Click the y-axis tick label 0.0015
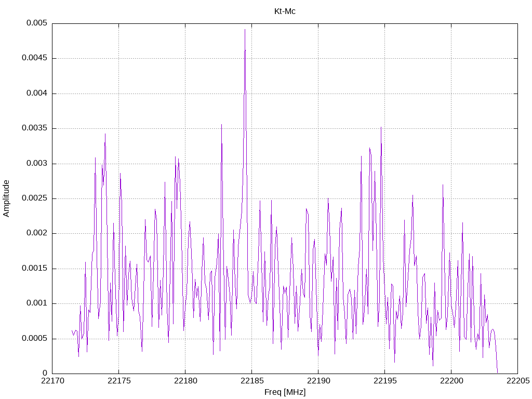 pos(34,269)
